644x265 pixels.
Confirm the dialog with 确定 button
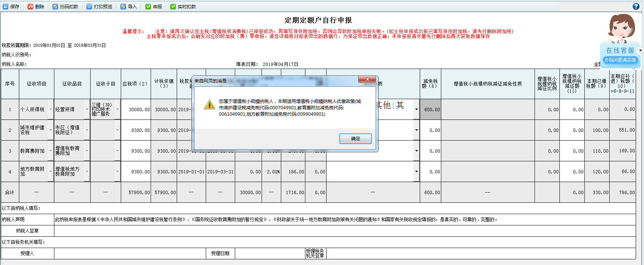(x=355, y=139)
